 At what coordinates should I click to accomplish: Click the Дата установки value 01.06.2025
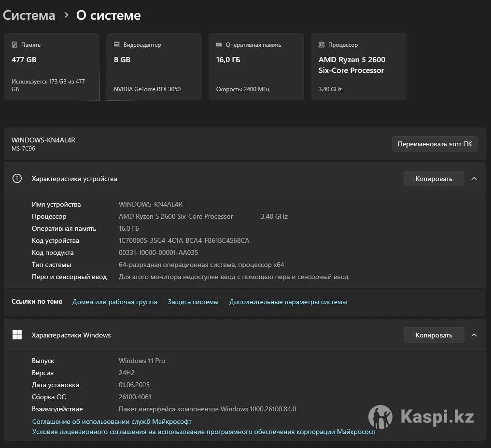coord(134,385)
